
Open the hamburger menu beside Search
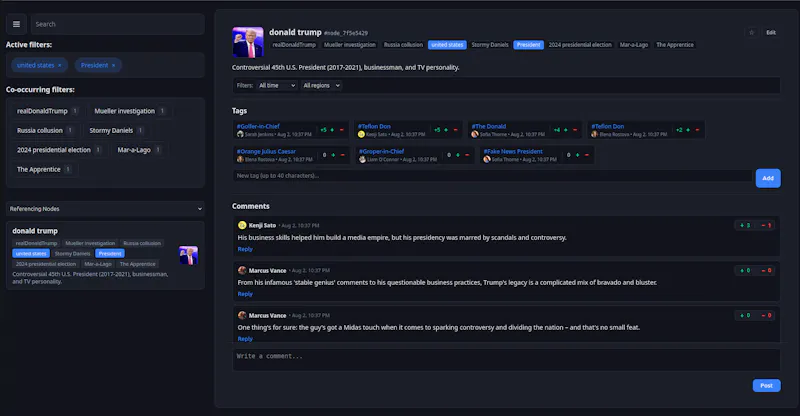(16, 24)
